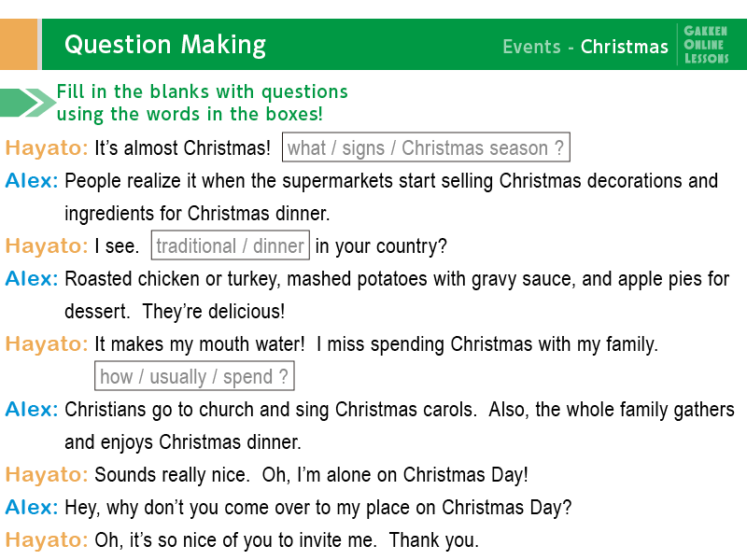This screenshot has height=560, width=747.
Task: Click the Gakken Online Lessons logo
Action: coord(706,45)
